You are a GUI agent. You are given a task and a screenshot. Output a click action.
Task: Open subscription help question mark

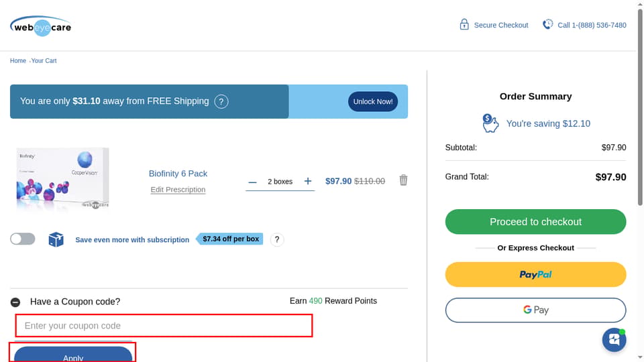(277, 240)
